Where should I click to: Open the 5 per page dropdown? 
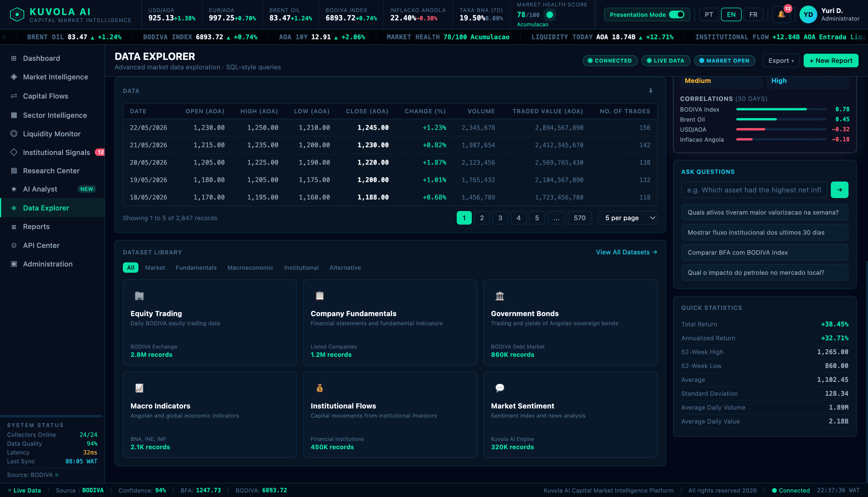(628, 218)
